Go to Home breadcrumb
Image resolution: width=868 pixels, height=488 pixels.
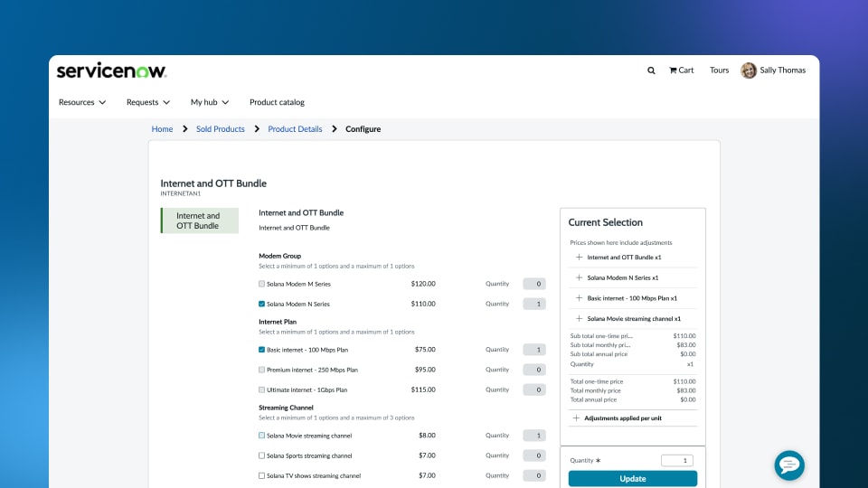tap(162, 129)
